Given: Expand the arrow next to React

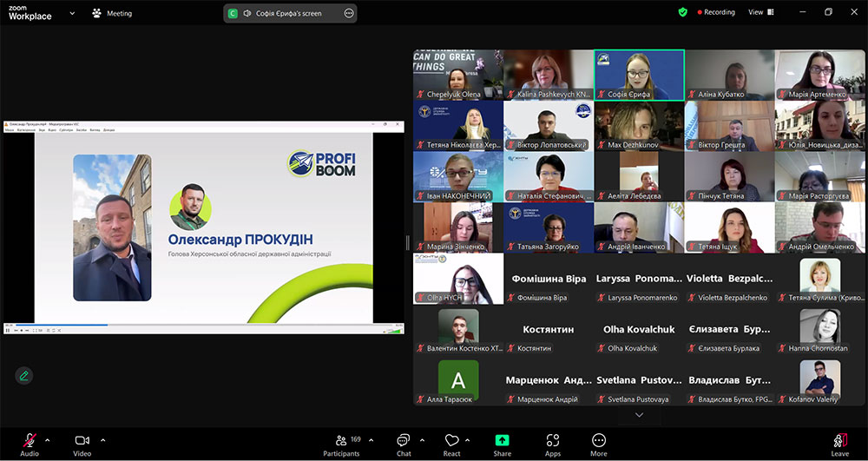Looking at the screenshot, I should [x=467, y=440].
